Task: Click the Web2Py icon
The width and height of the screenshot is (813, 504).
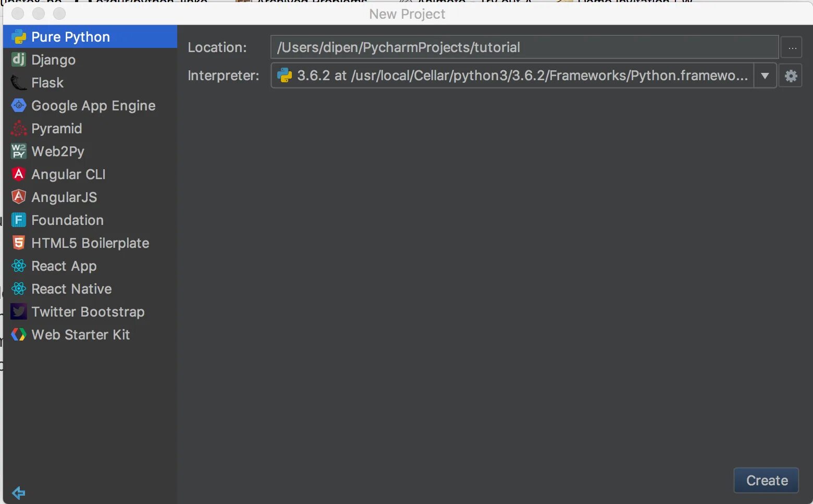Action: (19, 152)
